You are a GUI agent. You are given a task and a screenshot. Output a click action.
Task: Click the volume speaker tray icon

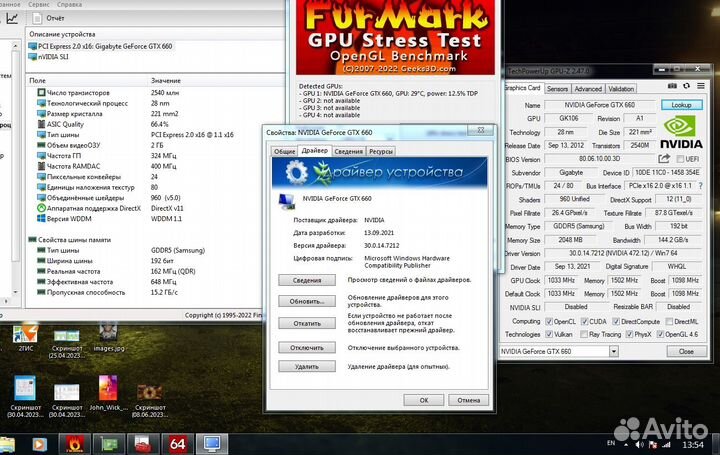[x=639, y=444]
